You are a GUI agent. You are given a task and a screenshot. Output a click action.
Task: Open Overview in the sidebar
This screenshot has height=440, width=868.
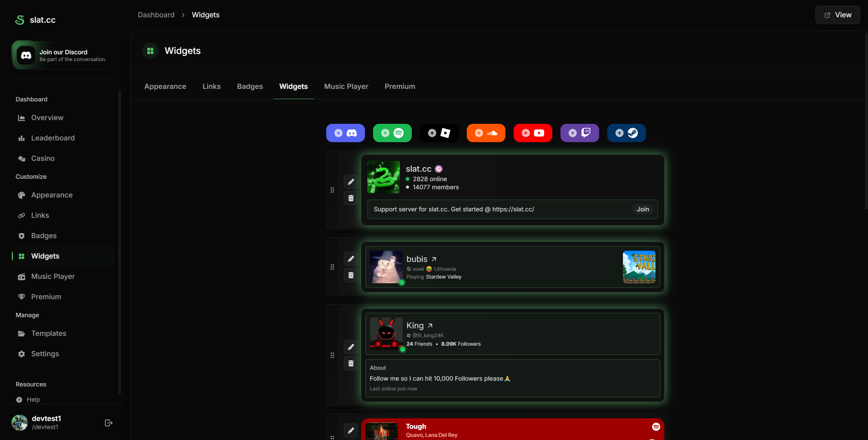tap(63, 118)
